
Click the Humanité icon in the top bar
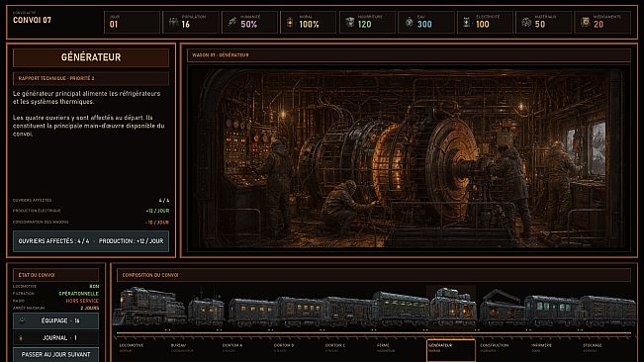(232, 22)
